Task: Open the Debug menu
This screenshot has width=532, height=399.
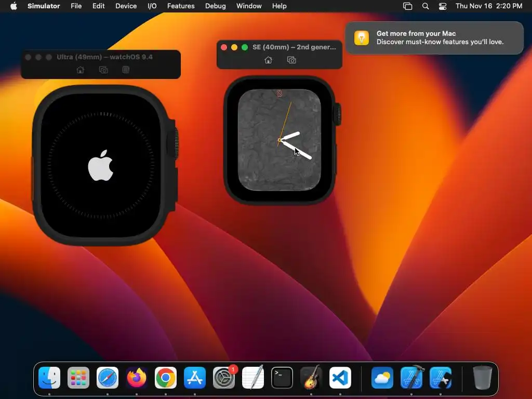Action: click(x=216, y=6)
